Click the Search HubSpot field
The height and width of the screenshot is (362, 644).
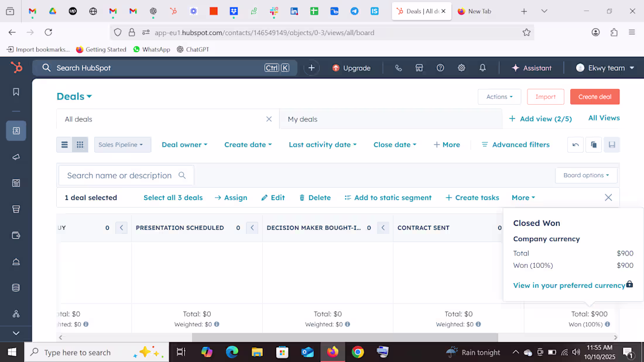tap(165, 68)
